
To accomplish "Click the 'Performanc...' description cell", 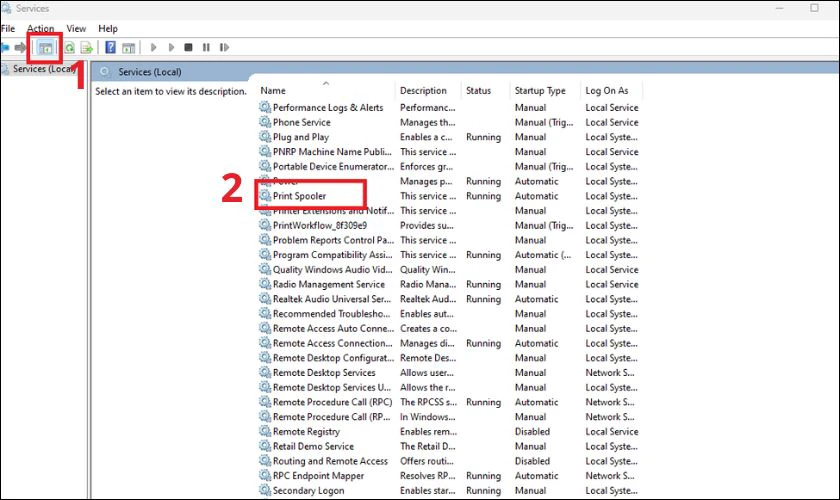I will coord(428,107).
